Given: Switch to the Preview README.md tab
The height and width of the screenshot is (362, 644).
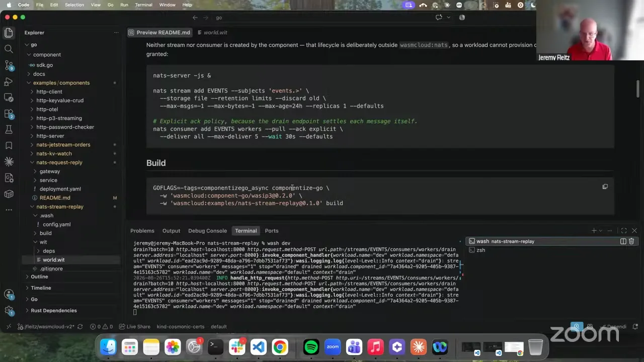Looking at the screenshot, I should tap(159, 33).
